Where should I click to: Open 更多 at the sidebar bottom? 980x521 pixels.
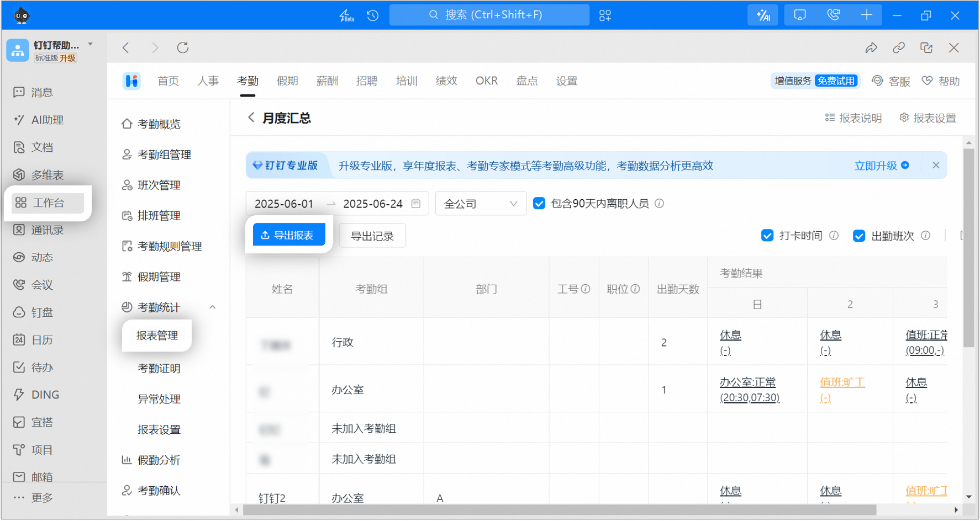point(33,498)
